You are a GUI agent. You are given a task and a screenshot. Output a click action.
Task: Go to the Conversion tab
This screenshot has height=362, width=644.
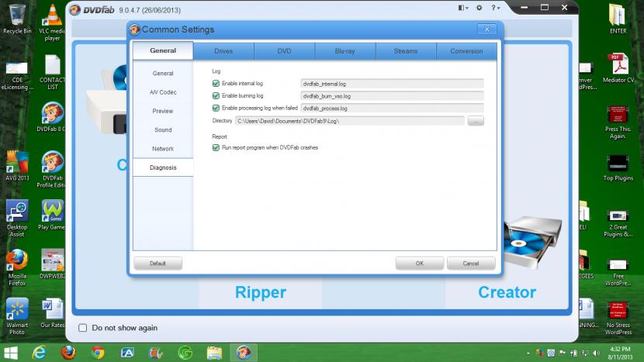[x=466, y=51]
